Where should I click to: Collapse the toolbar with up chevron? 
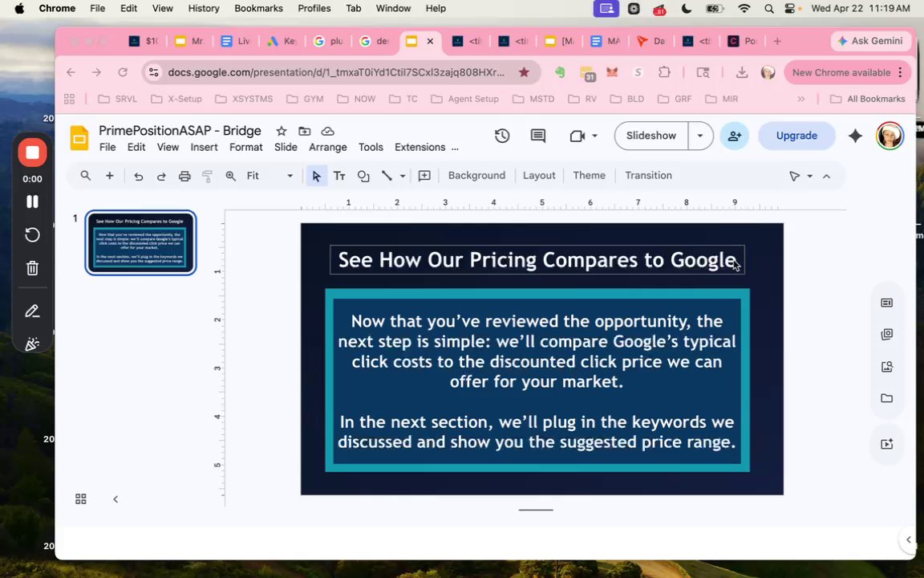[x=826, y=176]
